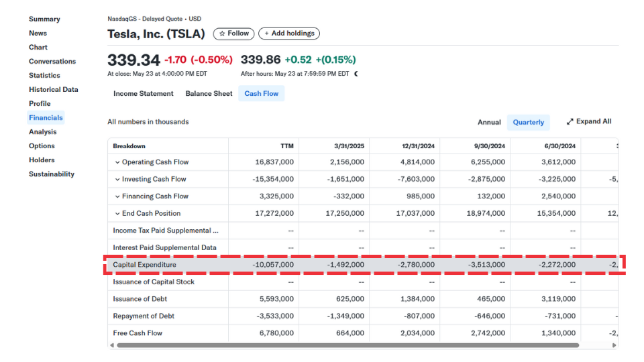Select Financials in sidebar

[x=46, y=118]
